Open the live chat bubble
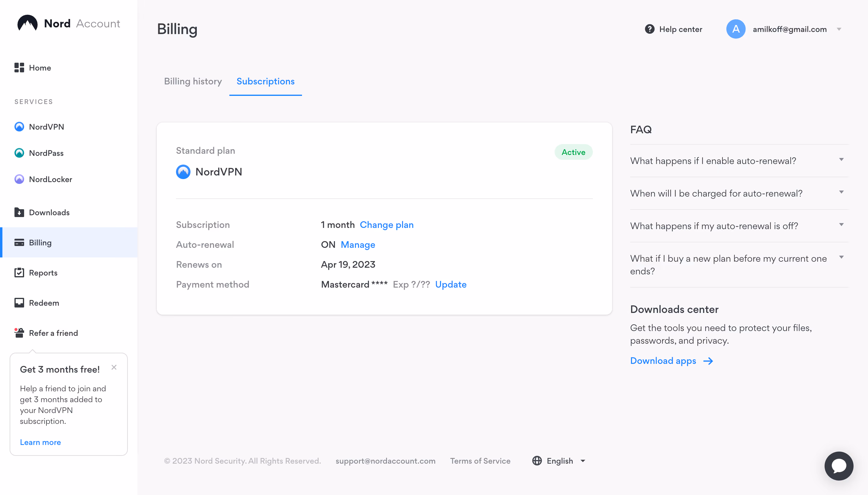This screenshot has height=495, width=868. coord(839,466)
